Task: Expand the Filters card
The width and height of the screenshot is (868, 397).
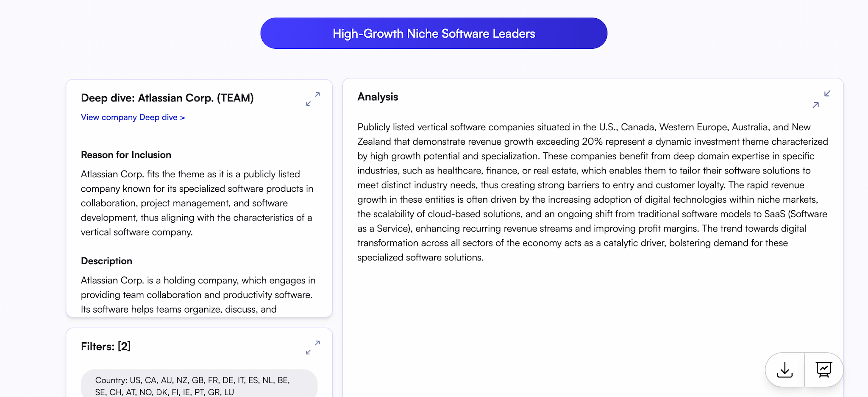Action: (313, 347)
